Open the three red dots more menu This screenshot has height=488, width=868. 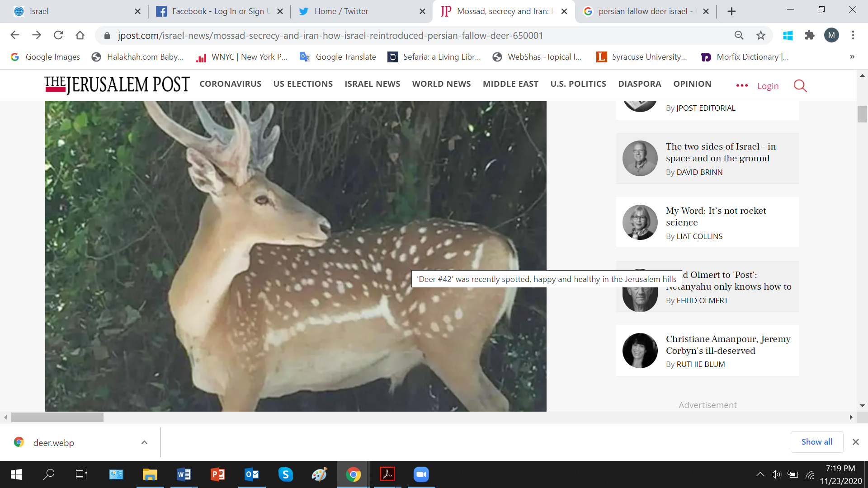point(741,85)
